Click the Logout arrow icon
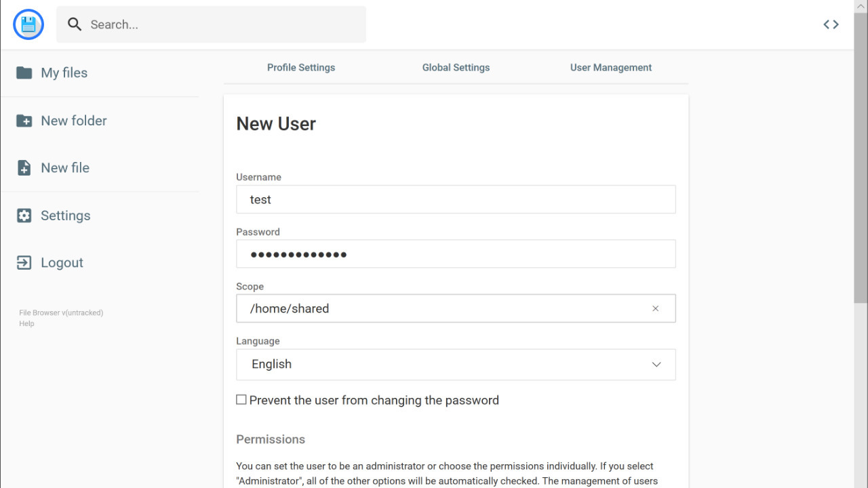Image resolution: width=868 pixels, height=488 pixels. pos(24,263)
